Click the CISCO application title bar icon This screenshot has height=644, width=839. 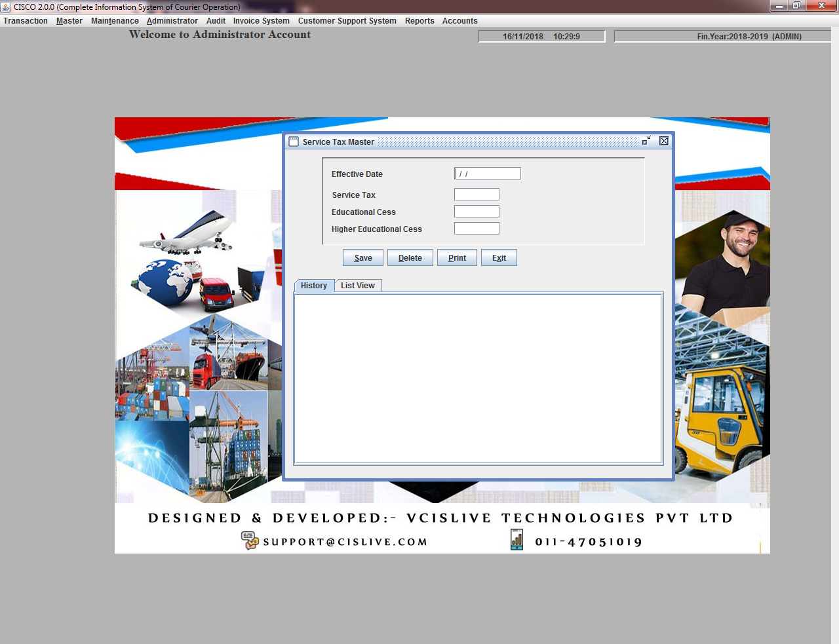(x=6, y=7)
